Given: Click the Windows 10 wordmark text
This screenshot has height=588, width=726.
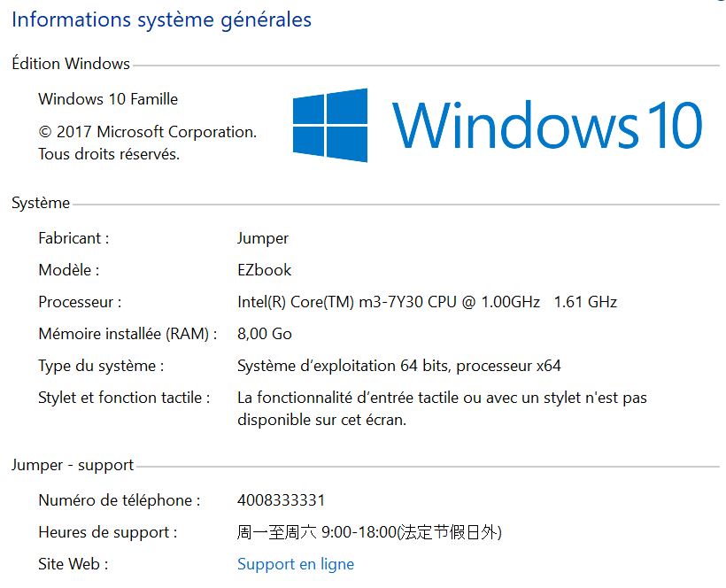Looking at the screenshot, I should pos(547,126).
